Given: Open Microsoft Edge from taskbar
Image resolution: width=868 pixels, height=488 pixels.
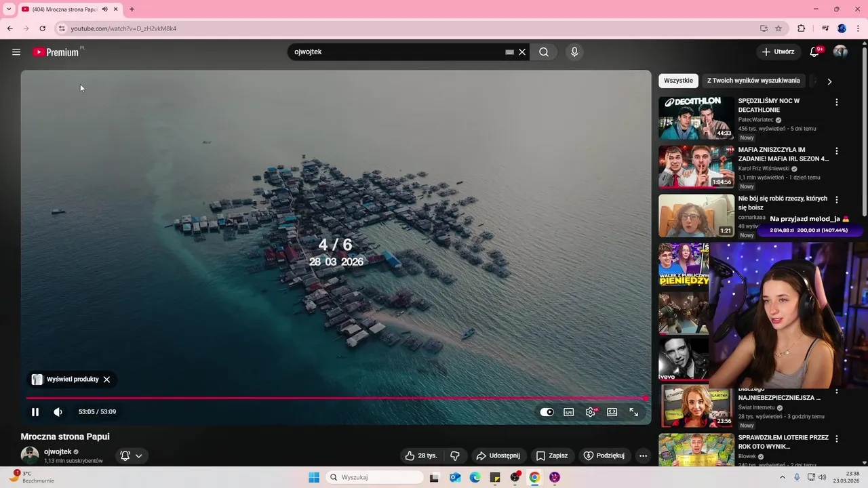Looking at the screenshot, I should click(x=475, y=477).
